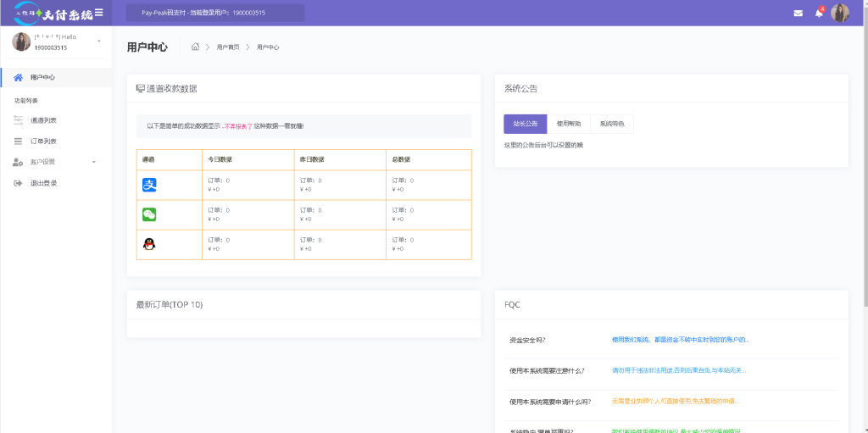Click the 系统公告 panel heading
The image size is (868, 433).
[520, 89]
